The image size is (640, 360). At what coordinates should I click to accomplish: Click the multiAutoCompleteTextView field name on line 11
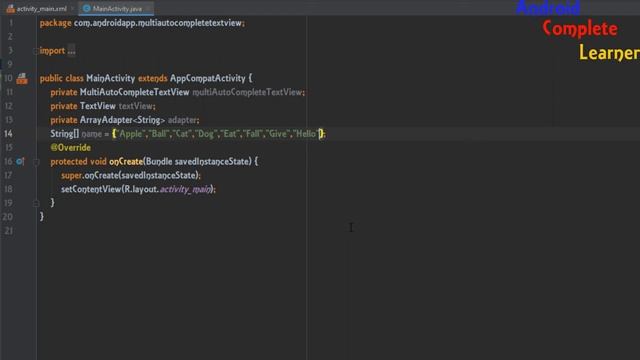coord(247,92)
